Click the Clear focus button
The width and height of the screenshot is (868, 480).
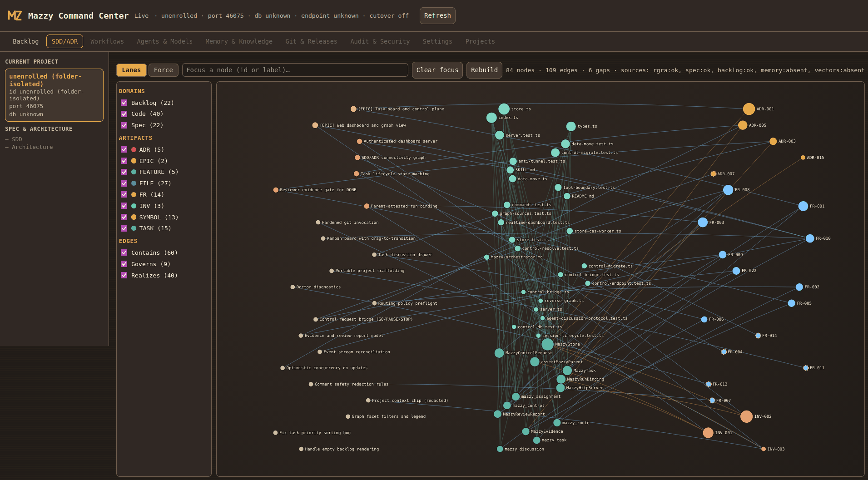coord(437,70)
